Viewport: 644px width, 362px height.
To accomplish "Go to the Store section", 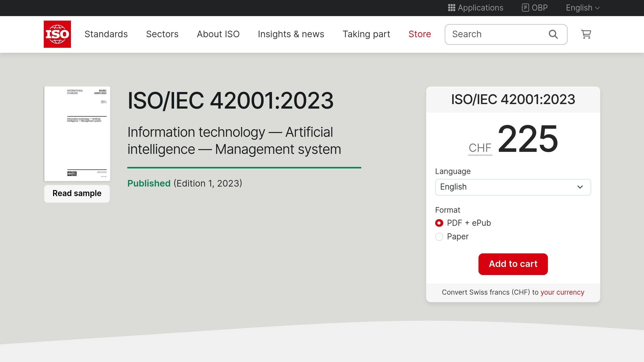I will tap(420, 34).
